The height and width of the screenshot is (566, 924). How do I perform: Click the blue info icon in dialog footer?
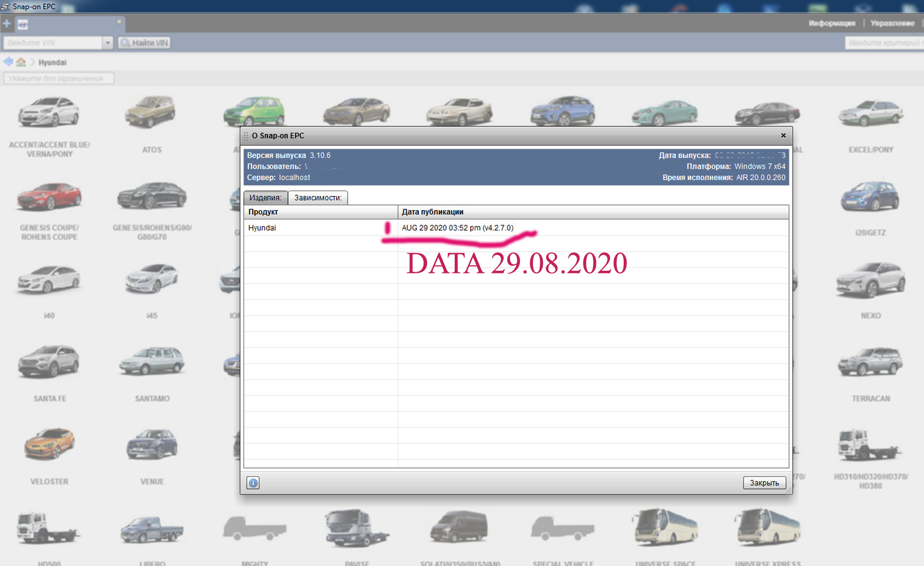click(x=253, y=483)
